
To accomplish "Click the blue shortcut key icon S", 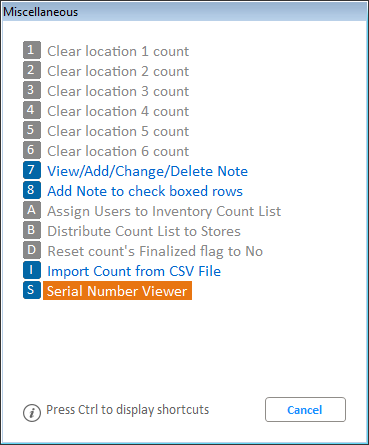I will pyautogui.click(x=32, y=290).
